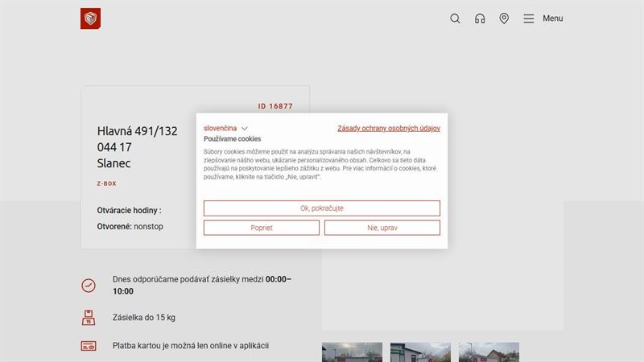Open the first Z-BOX photo thumbnail

point(352,352)
